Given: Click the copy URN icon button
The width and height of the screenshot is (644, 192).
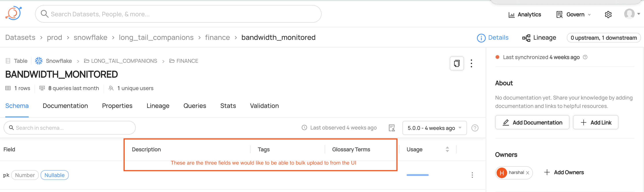Looking at the screenshot, I should (x=456, y=63).
